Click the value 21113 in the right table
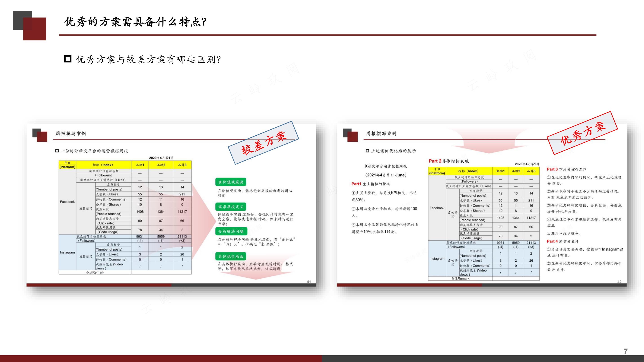The height and width of the screenshot is (362, 644). coord(531,243)
